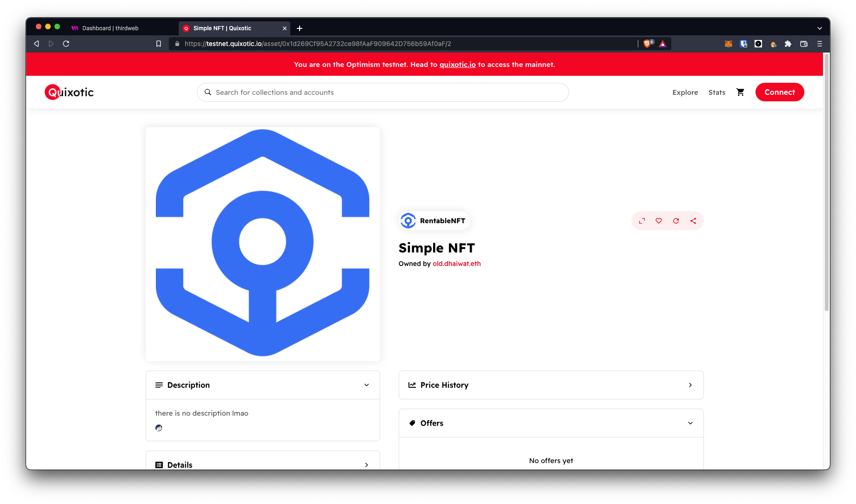Viewport: 856px width, 504px height.
Task: Expand the Details section
Action: (x=367, y=465)
